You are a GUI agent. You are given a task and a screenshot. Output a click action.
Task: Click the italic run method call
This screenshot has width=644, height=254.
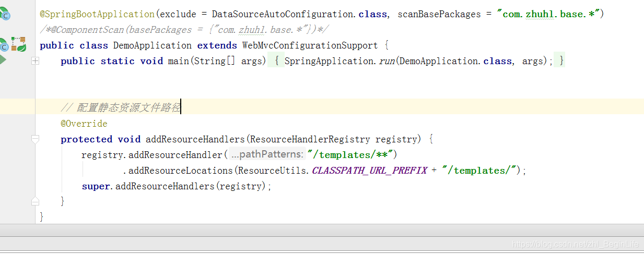(387, 61)
